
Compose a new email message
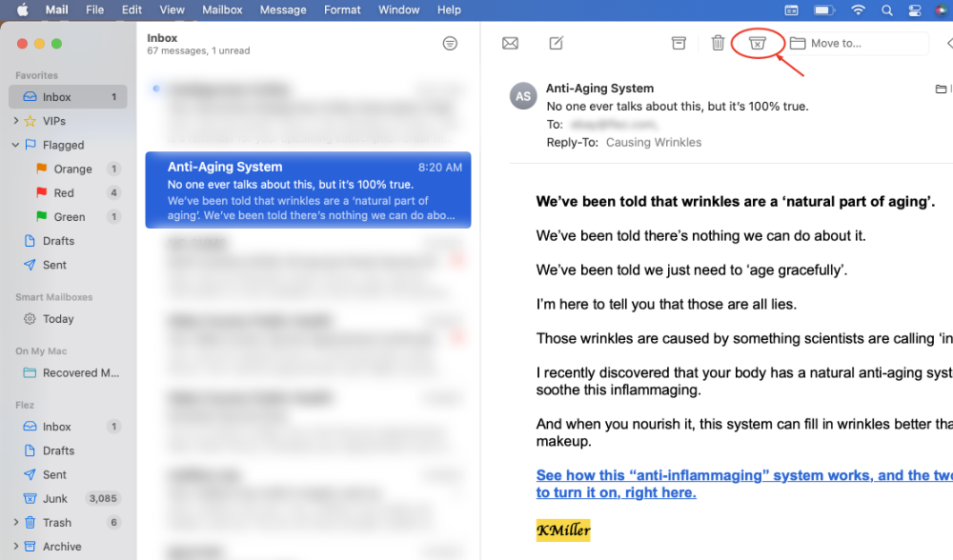[x=556, y=43]
